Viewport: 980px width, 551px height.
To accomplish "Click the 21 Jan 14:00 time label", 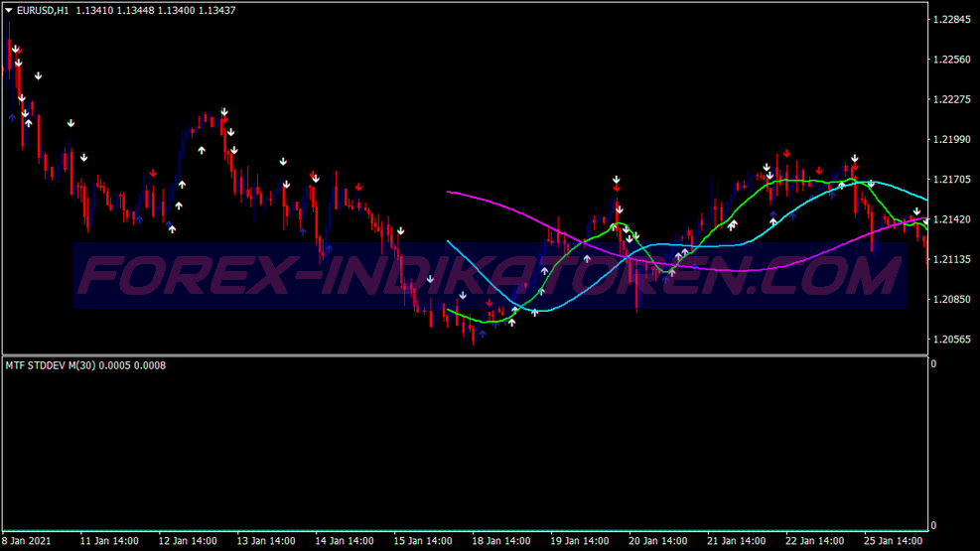I will point(737,541).
